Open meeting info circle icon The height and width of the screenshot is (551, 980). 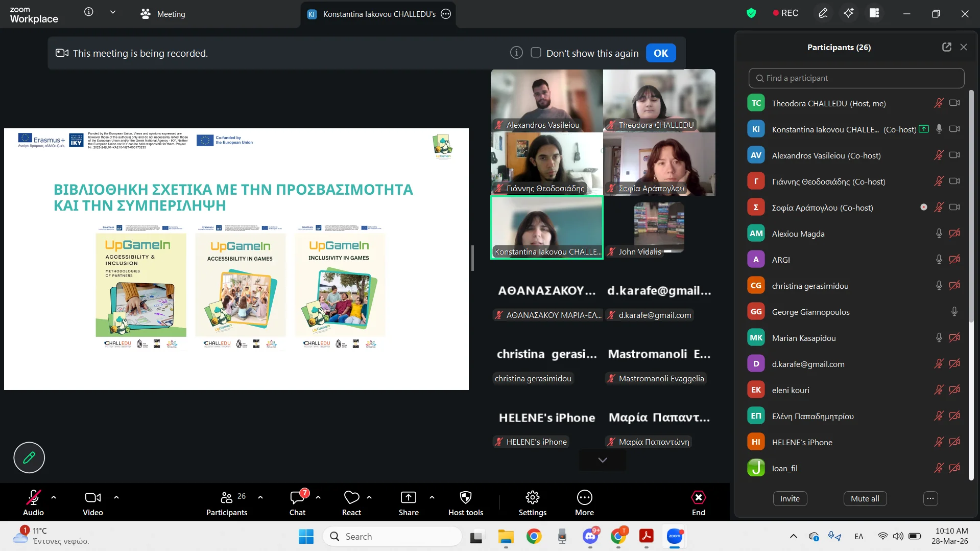(x=89, y=12)
